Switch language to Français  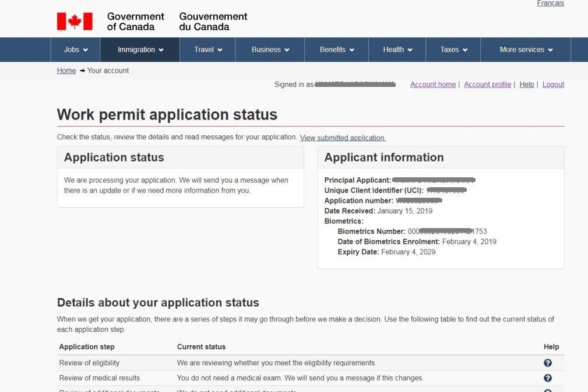click(550, 3)
